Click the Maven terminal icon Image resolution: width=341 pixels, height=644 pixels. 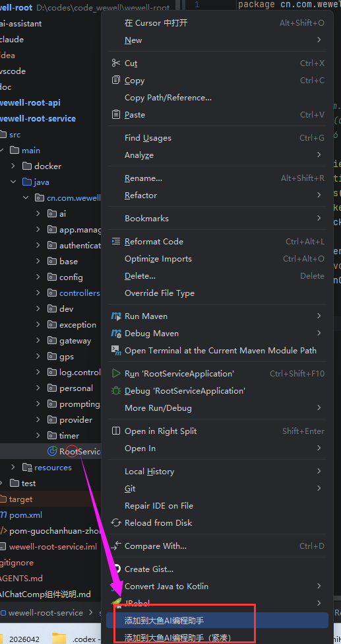pos(116,350)
